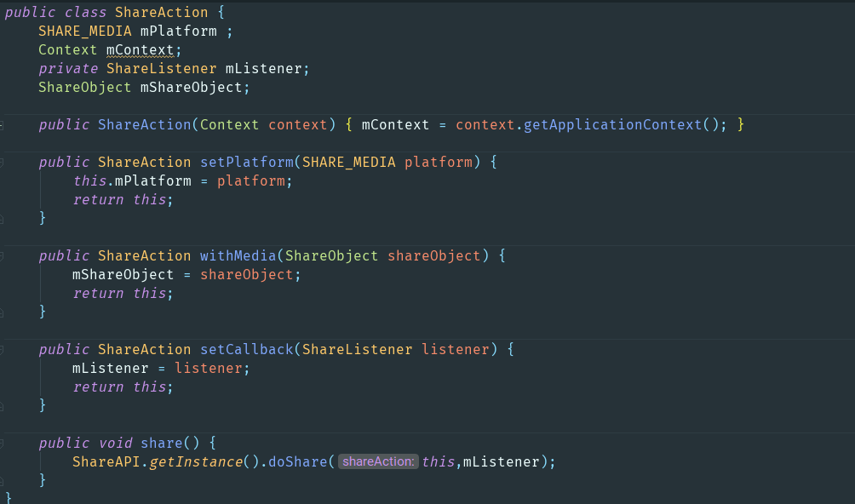Viewport: 855px width, 504px height.
Task: Collapse the setCallback method using gutter fold marker
Action: (x=2, y=350)
